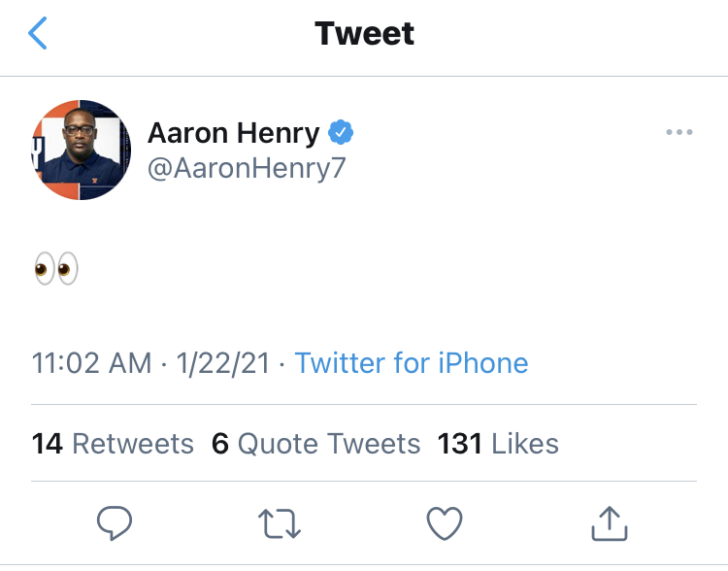Open the three-dot more options menu
Viewport: 728px width, 571px height.
click(679, 133)
